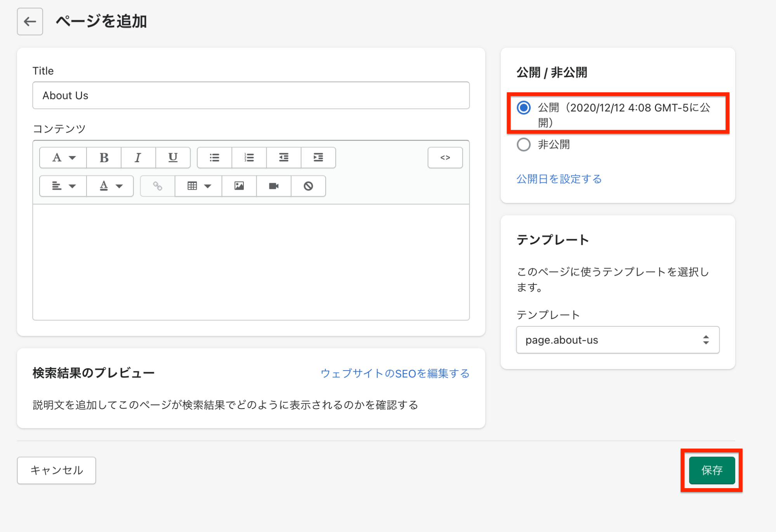This screenshot has width=776, height=532.
Task: Toggle italic text formatting
Action: point(138,158)
